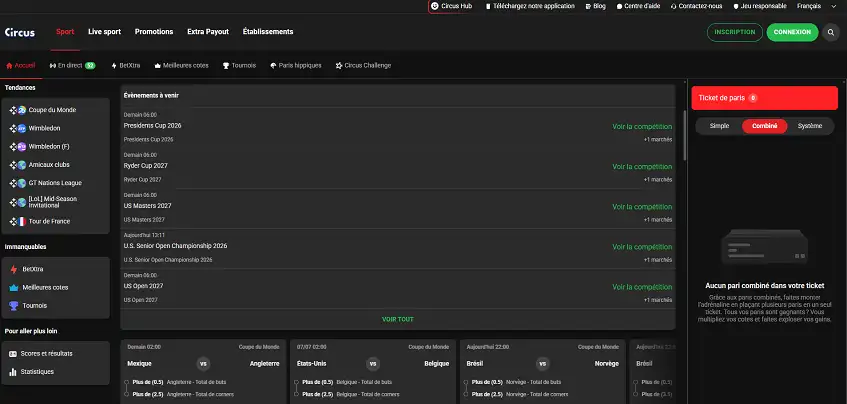The image size is (847, 404).
Task: Open the Établissements menu
Action: coord(268,32)
